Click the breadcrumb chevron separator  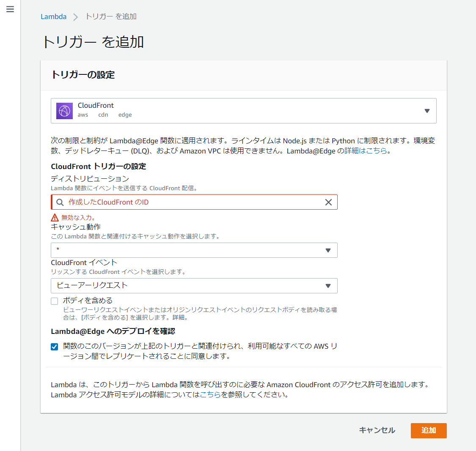[x=76, y=17]
